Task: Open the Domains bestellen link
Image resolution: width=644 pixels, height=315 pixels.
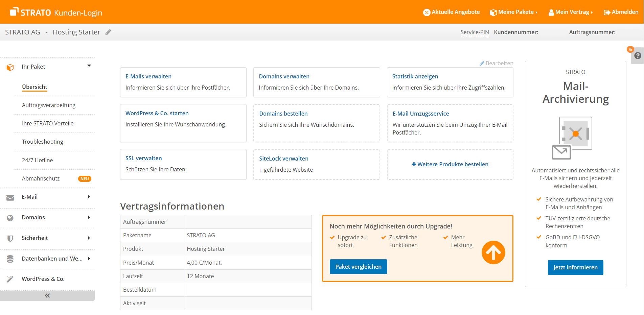Action: tap(283, 114)
